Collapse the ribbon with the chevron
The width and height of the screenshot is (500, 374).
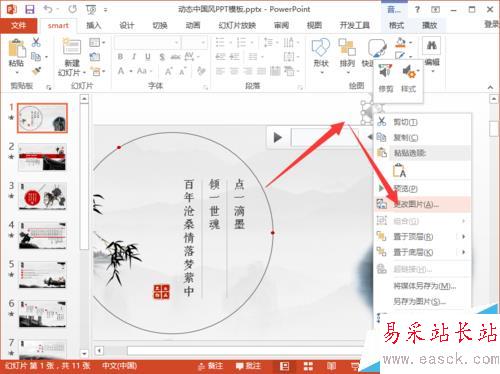(x=490, y=87)
